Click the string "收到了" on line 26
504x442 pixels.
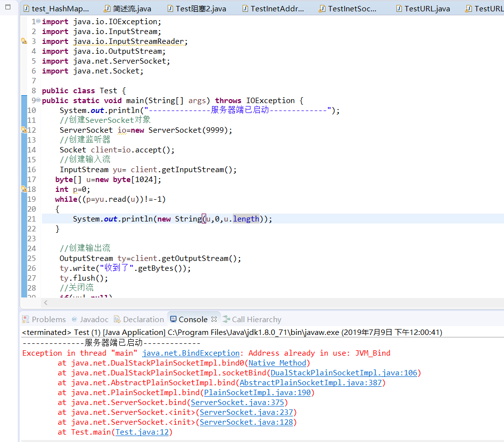click(116, 268)
